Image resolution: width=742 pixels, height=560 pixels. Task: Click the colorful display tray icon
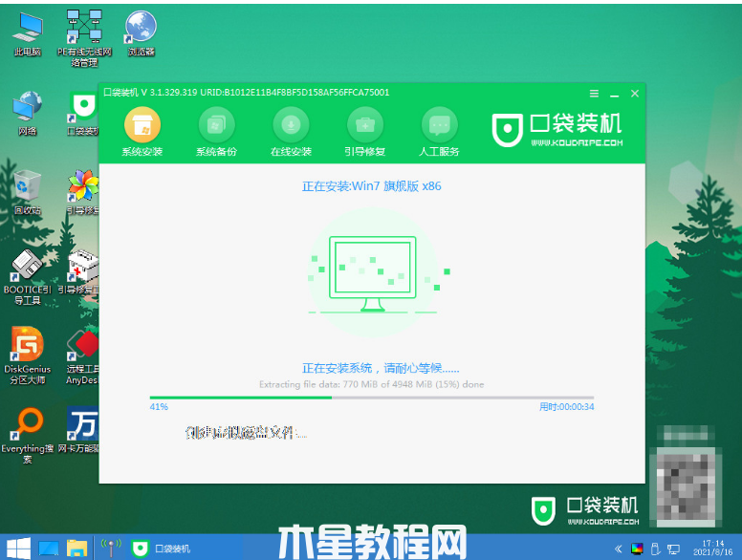pos(637,549)
